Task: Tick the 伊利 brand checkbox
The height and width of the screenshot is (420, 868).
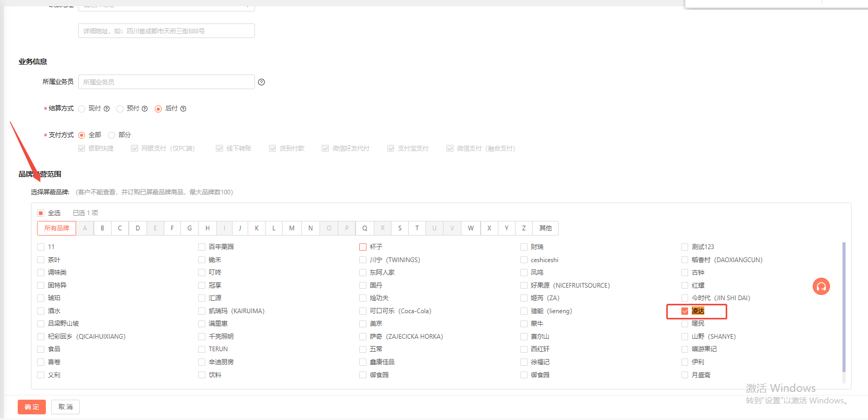Action: click(x=685, y=362)
